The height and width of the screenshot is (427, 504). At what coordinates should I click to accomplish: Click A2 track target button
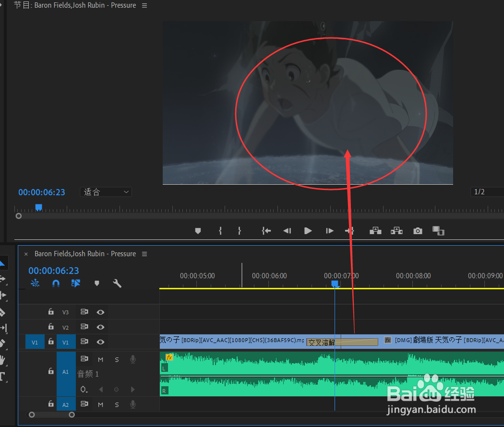pos(66,404)
